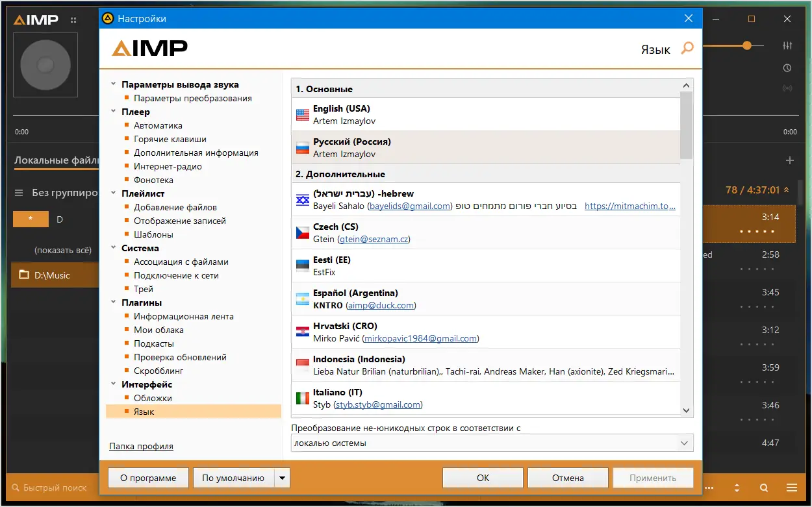Click the language list scroll-up arrow
Image resolution: width=812 pixels, height=507 pixels.
click(686, 85)
